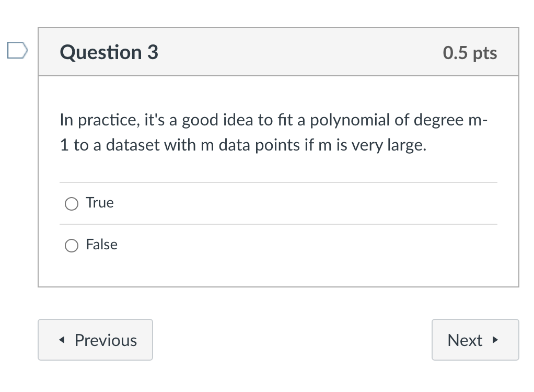Click the False answer label text
This screenshot has height=392, width=534.
pyautogui.click(x=102, y=245)
